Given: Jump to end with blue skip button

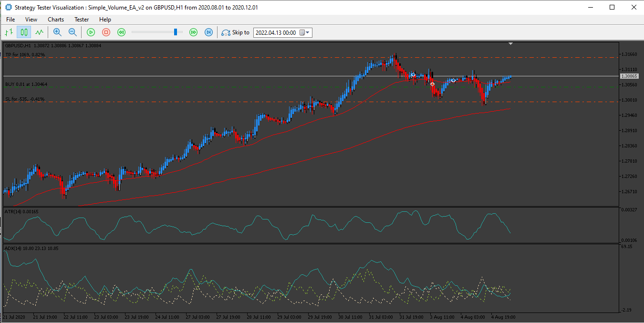Looking at the screenshot, I should pos(208,32).
